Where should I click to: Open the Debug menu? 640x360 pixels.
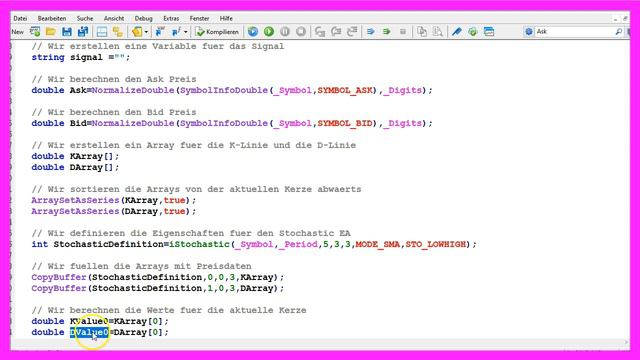144,18
